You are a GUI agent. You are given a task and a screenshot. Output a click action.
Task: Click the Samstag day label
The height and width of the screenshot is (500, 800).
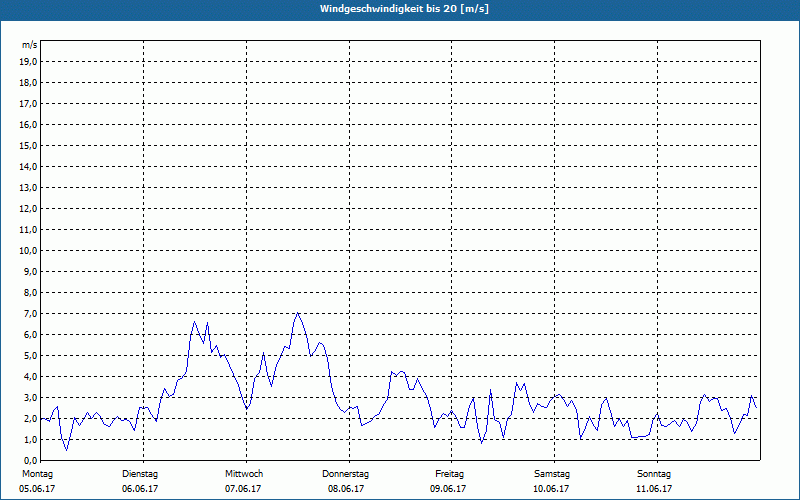tap(552, 473)
